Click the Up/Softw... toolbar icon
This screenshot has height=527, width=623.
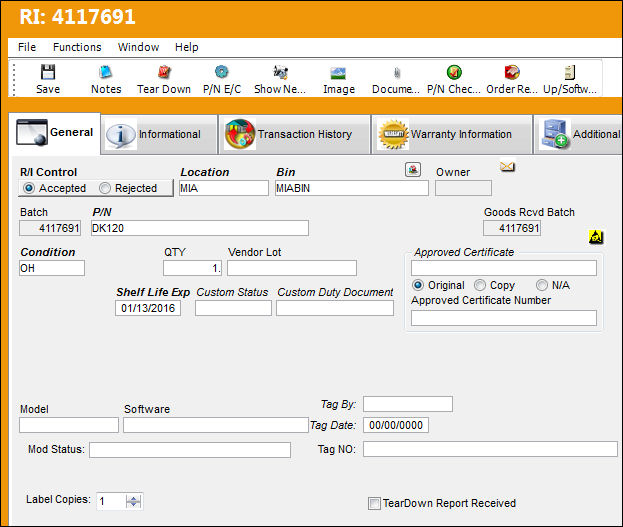(x=570, y=72)
